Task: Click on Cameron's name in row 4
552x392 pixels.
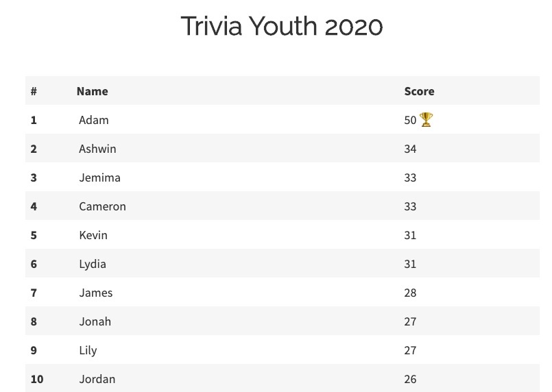Action: click(102, 206)
